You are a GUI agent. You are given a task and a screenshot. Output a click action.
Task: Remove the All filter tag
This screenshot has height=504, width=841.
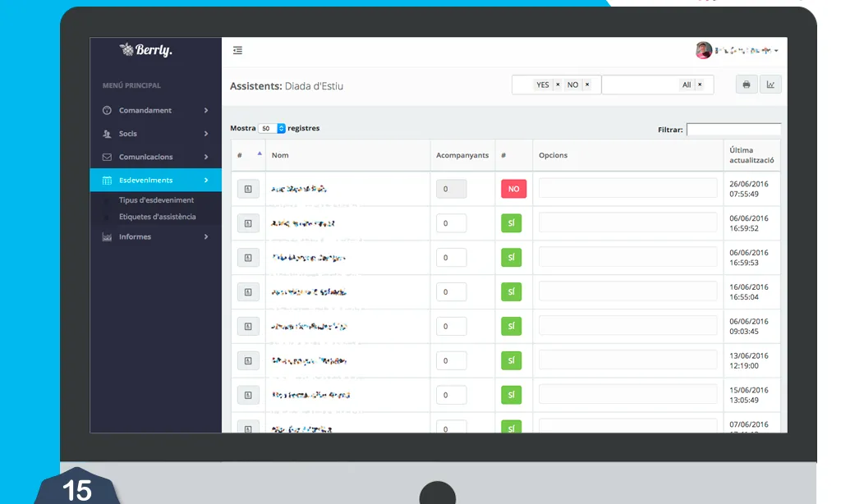tap(700, 85)
